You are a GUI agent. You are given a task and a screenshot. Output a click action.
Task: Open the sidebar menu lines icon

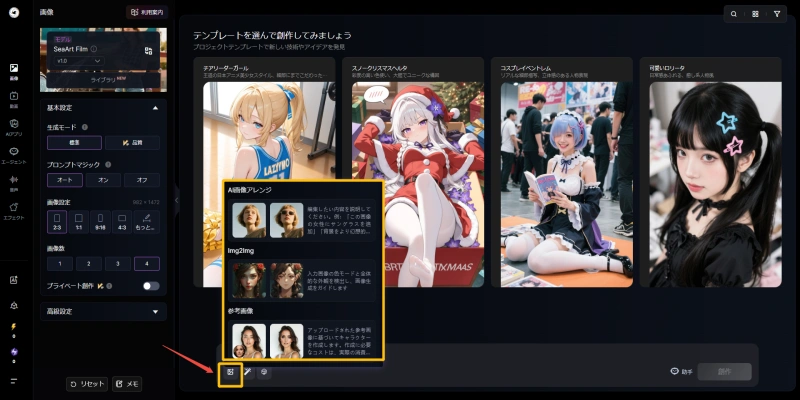pyautogui.click(x=14, y=381)
